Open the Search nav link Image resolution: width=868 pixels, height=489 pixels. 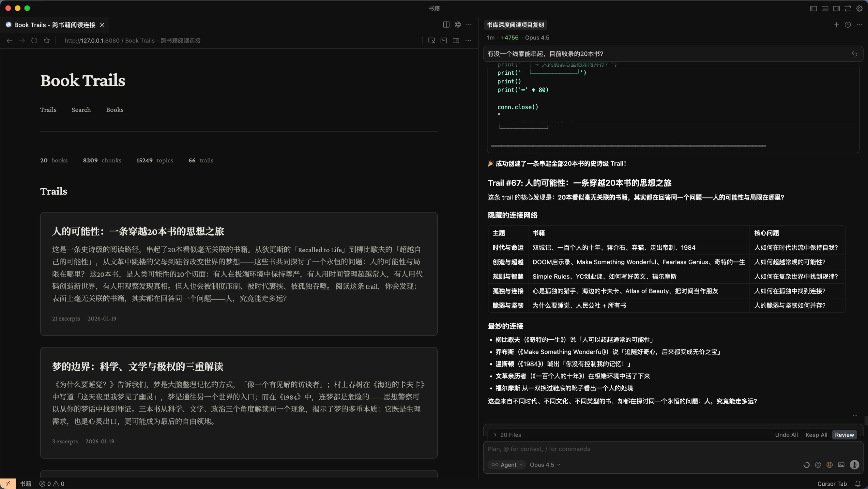coord(81,110)
